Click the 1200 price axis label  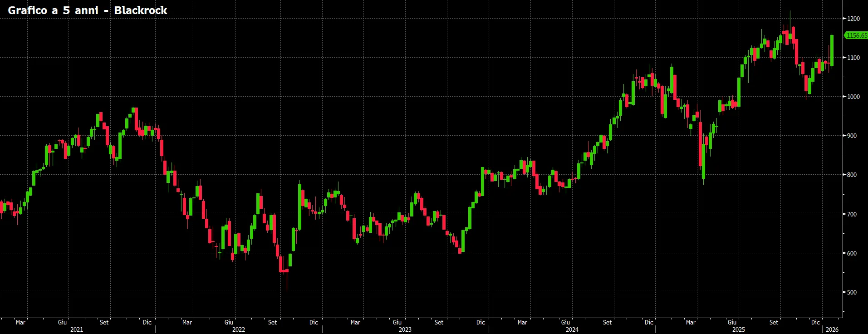point(853,19)
